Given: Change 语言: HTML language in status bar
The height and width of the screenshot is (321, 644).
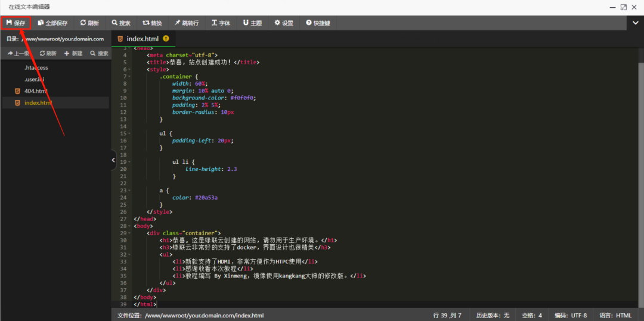Looking at the screenshot, I should click(x=615, y=315).
